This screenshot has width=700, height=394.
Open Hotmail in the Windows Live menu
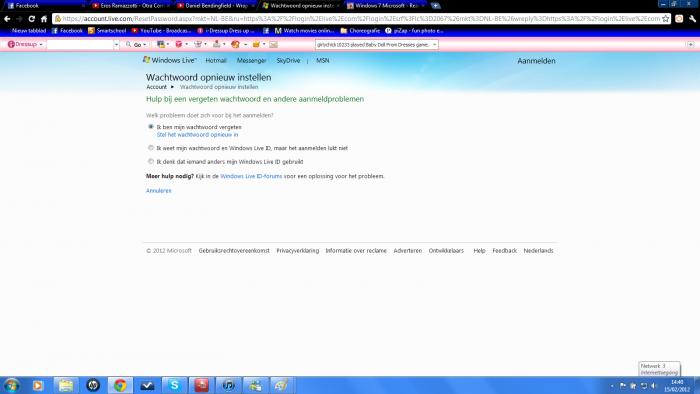tap(216, 60)
